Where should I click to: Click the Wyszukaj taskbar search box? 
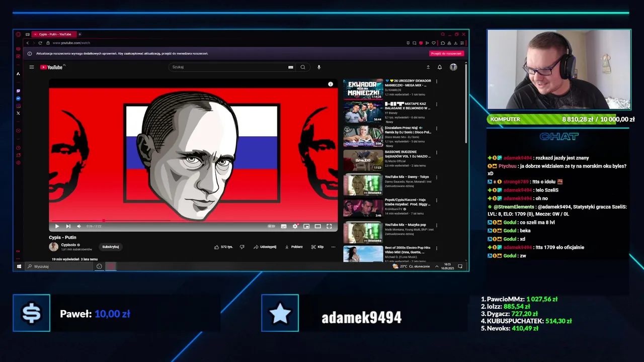click(59, 266)
